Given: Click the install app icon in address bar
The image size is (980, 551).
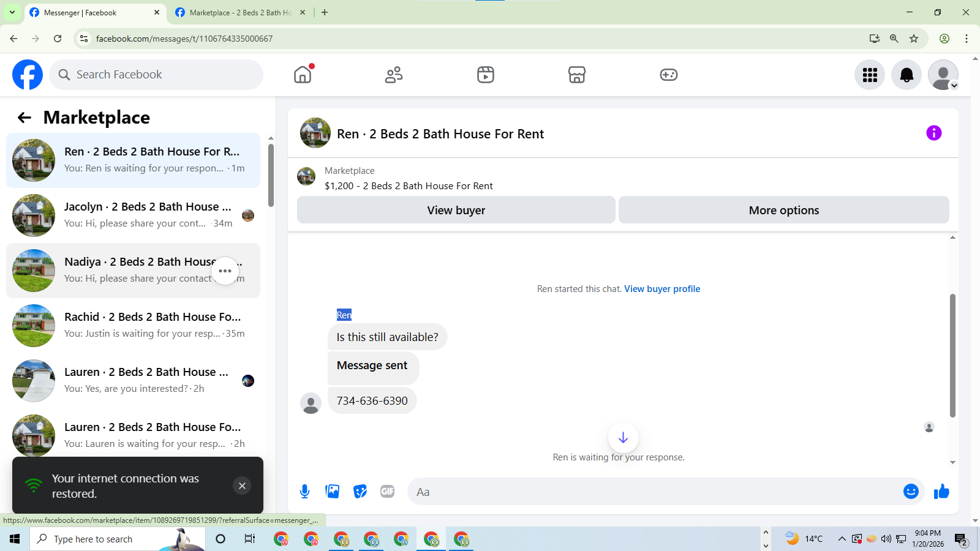Looking at the screenshot, I should [875, 39].
